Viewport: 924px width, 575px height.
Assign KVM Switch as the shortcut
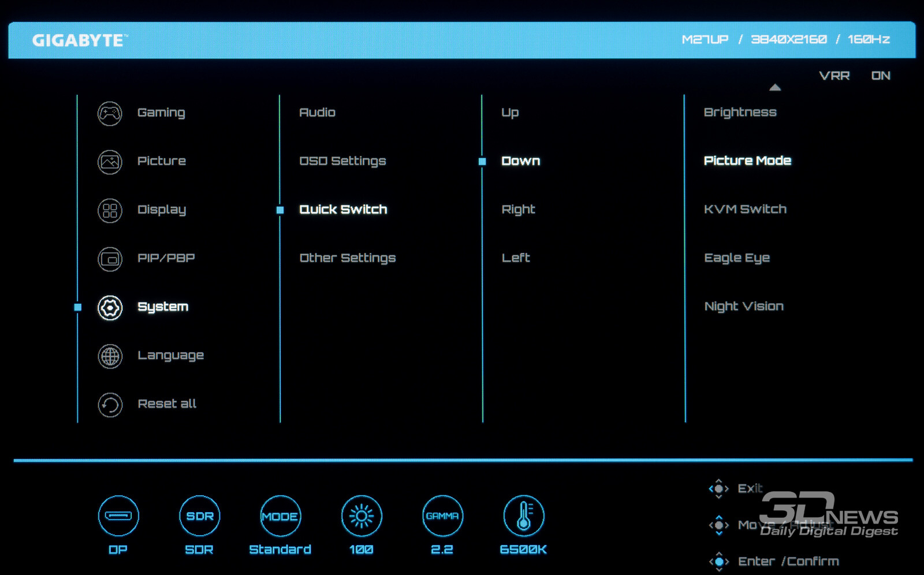point(745,210)
